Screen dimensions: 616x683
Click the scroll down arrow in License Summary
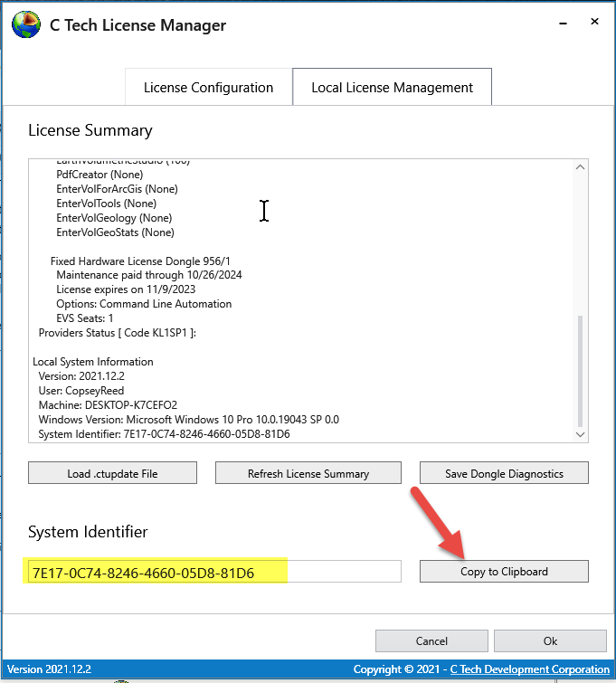pyautogui.click(x=580, y=434)
